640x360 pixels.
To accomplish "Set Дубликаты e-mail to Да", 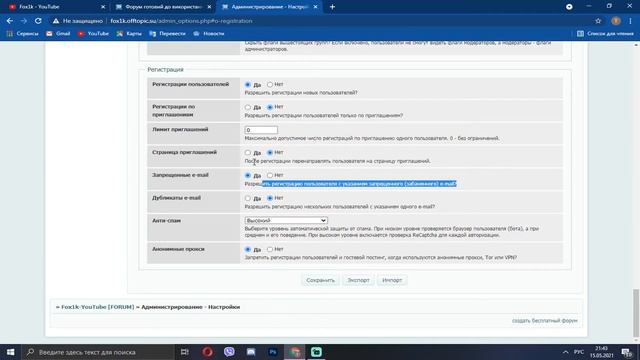I will click(x=248, y=198).
